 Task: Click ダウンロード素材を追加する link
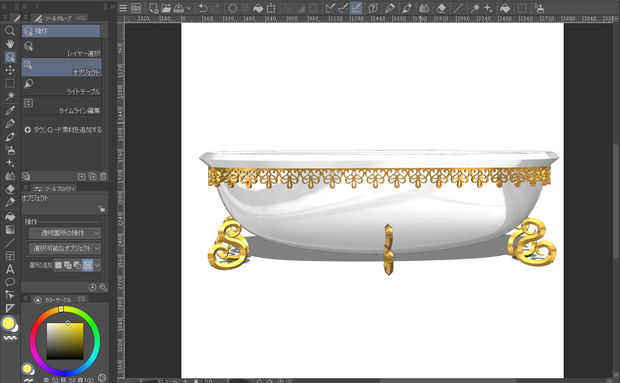point(63,130)
